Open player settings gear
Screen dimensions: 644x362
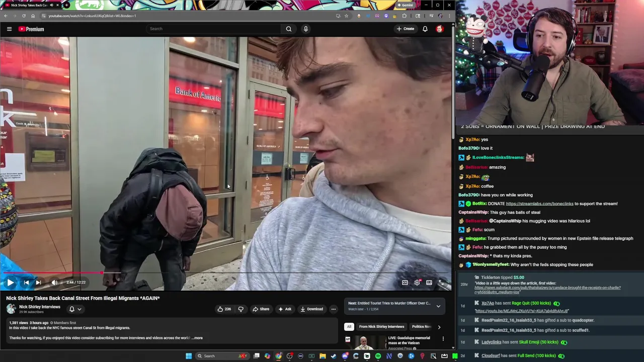click(417, 283)
